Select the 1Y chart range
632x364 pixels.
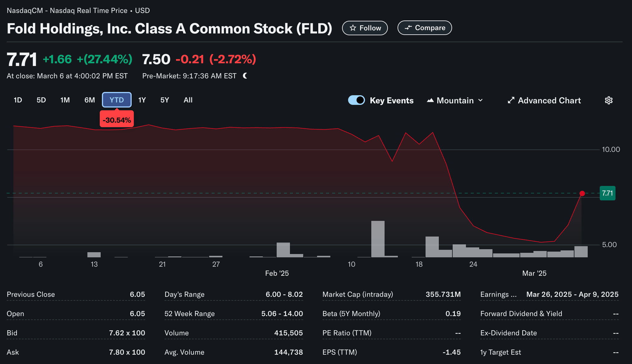click(x=142, y=100)
